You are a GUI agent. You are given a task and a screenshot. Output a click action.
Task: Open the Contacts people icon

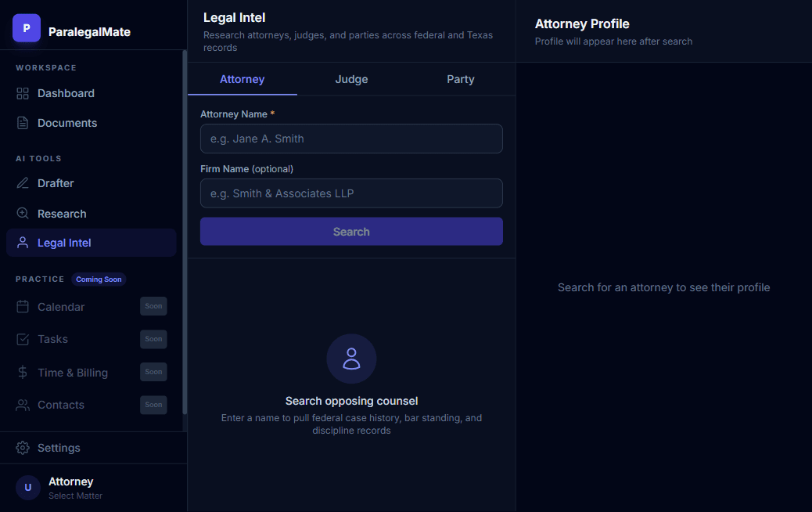[x=22, y=405]
